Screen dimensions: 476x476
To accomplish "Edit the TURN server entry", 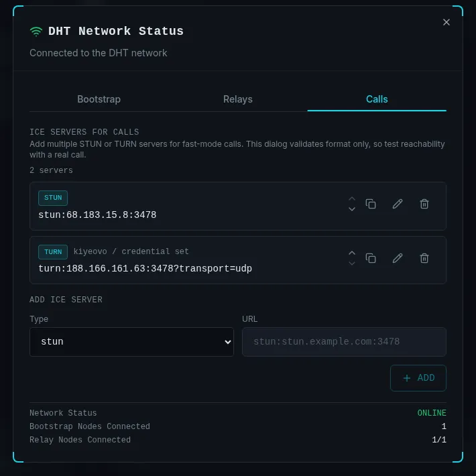I will [x=398, y=258].
